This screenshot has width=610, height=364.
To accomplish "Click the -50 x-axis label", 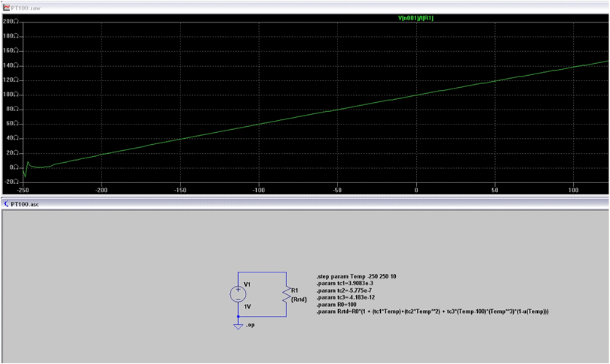I will pyautogui.click(x=337, y=191).
